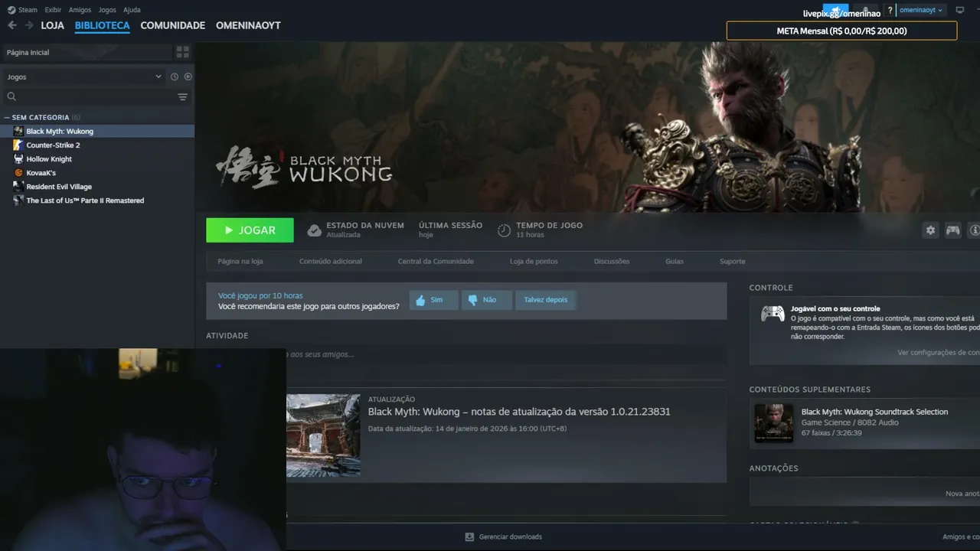980x551 pixels.
Task: Open Página na loja tab
Action: click(240, 262)
